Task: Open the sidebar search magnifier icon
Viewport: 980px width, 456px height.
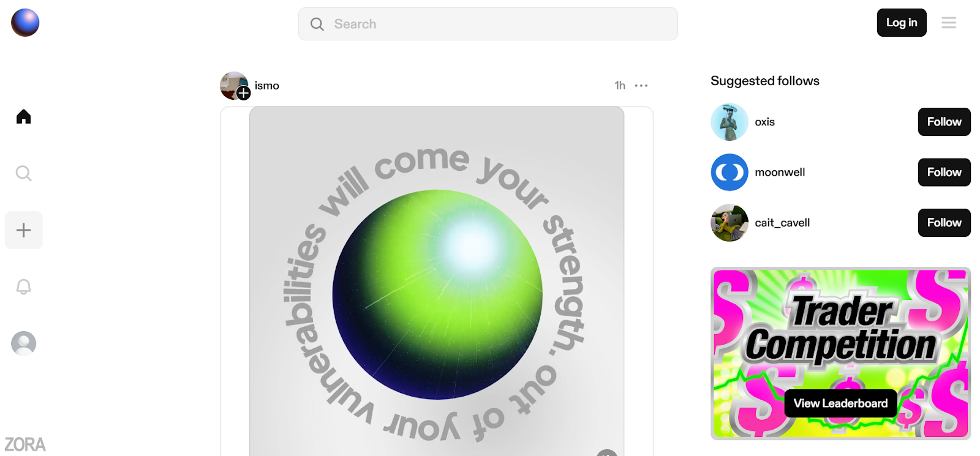Action: click(24, 173)
